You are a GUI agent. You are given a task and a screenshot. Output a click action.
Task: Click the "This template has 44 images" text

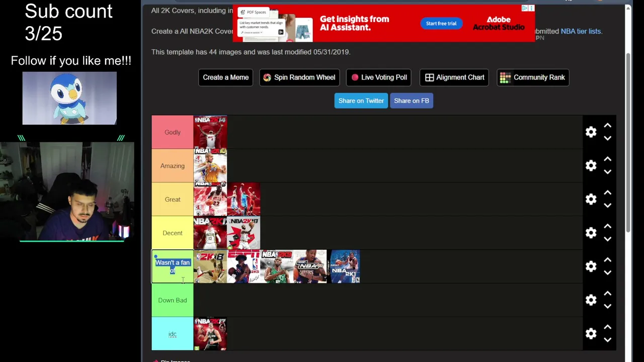coord(251,52)
